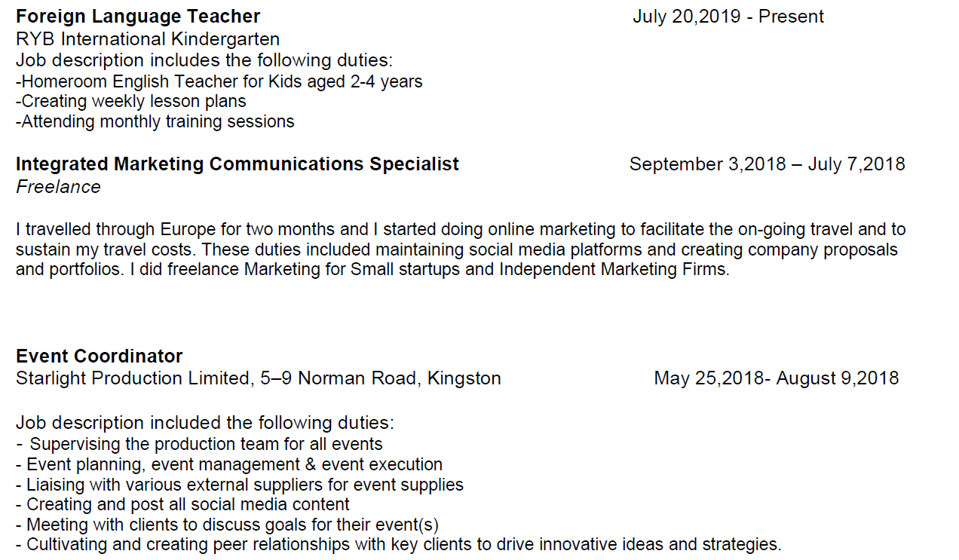The height and width of the screenshot is (560, 959).
Task: Click the September 3,2018 – July 7,2018 date
Action: (x=767, y=164)
